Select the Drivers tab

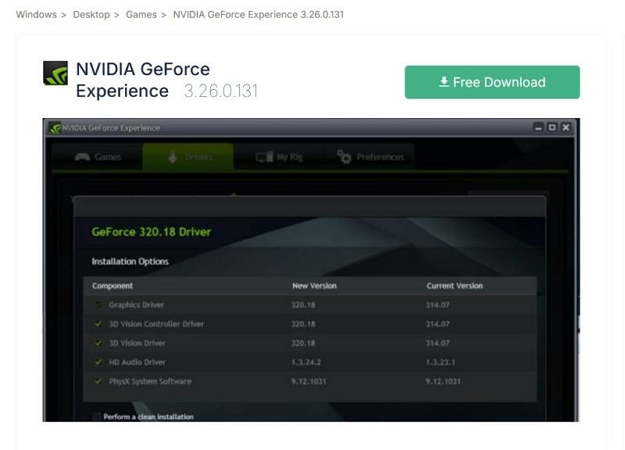click(188, 157)
